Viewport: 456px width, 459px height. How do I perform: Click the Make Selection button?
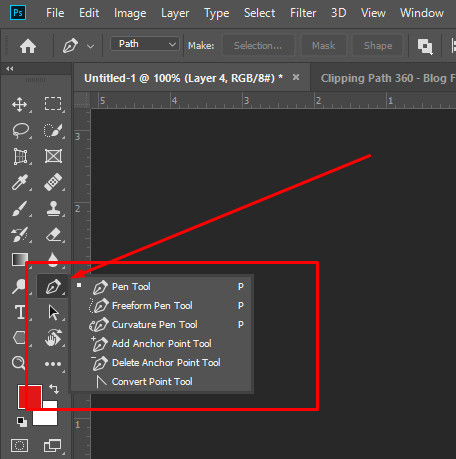click(258, 46)
